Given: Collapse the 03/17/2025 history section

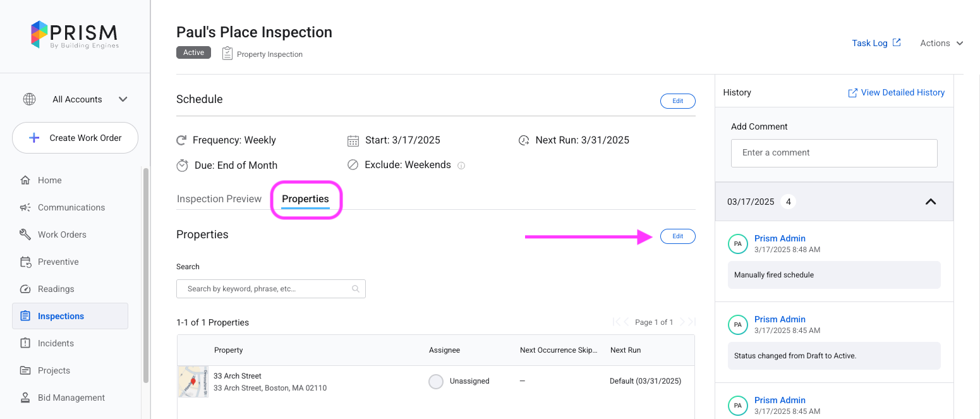Looking at the screenshot, I should click(x=930, y=202).
